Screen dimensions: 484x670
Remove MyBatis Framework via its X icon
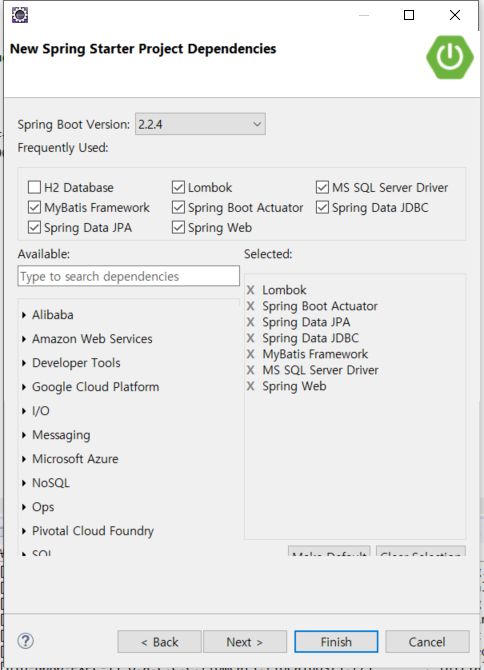[x=250, y=354]
